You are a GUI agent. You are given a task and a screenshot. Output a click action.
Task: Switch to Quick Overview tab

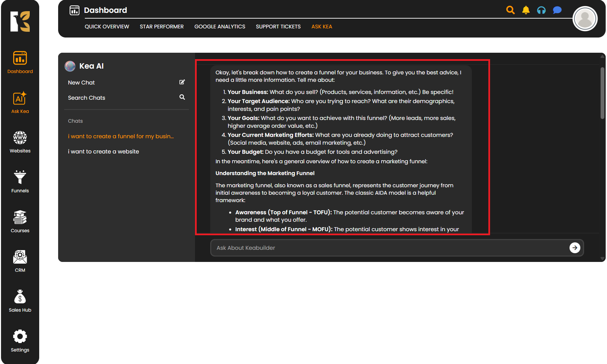(107, 27)
